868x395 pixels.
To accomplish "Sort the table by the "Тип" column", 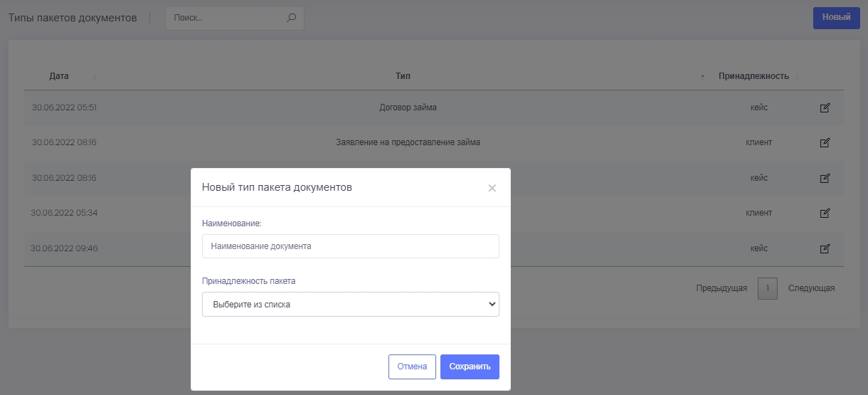I will [403, 76].
